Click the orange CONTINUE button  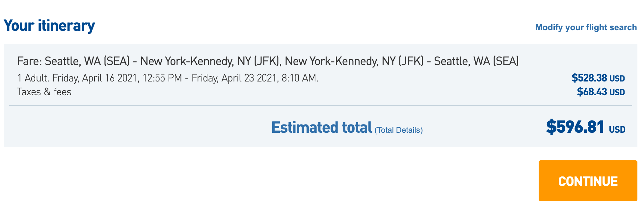tap(588, 181)
